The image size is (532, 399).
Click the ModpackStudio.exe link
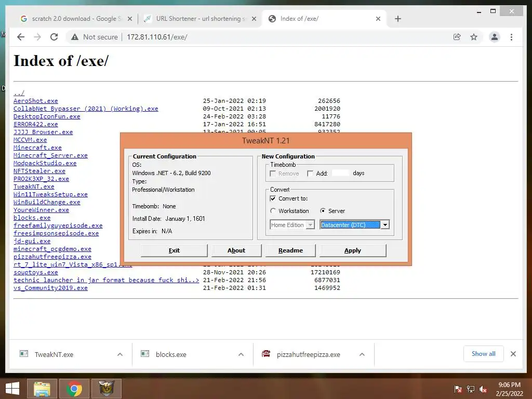tap(45, 163)
